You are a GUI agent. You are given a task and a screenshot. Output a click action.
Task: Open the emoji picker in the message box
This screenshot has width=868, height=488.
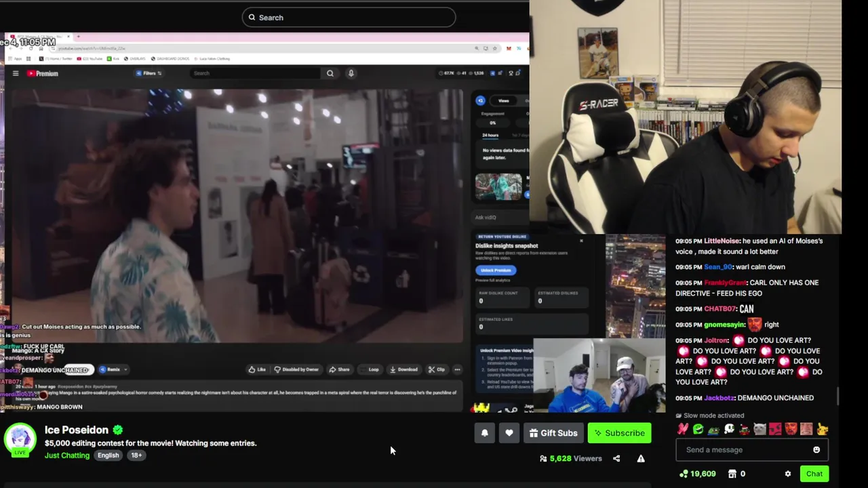(816, 449)
